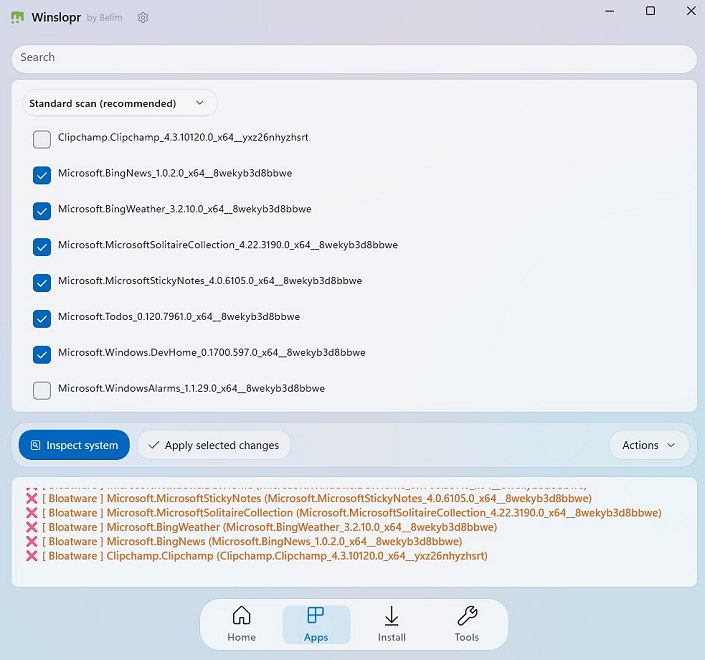The width and height of the screenshot is (705, 660).
Task: Check the Clipchamp.Clipchamp checkbox
Action: click(x=42, y=139)
